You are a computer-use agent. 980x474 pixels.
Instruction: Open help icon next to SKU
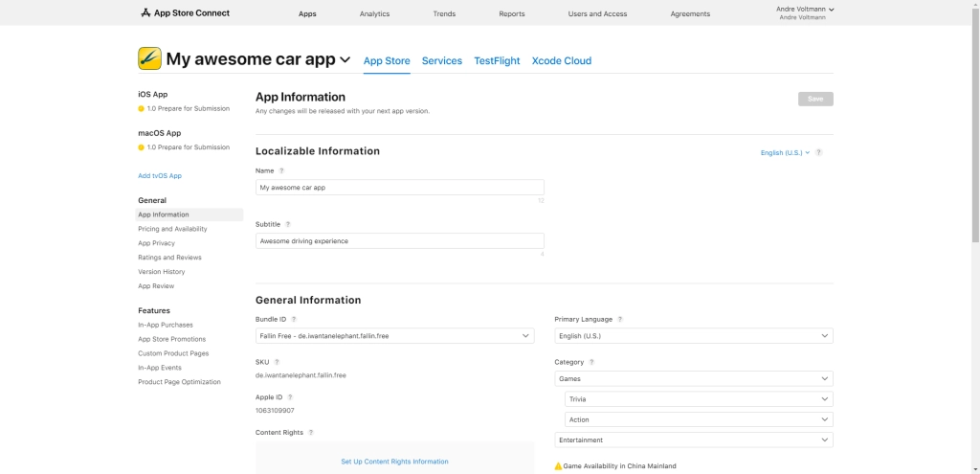(277, 361)
